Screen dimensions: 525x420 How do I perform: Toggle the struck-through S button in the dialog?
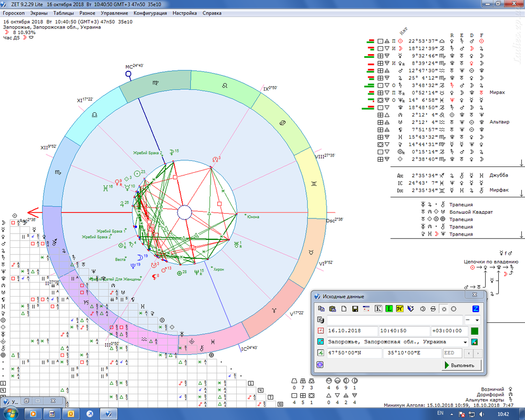[433, 309]
